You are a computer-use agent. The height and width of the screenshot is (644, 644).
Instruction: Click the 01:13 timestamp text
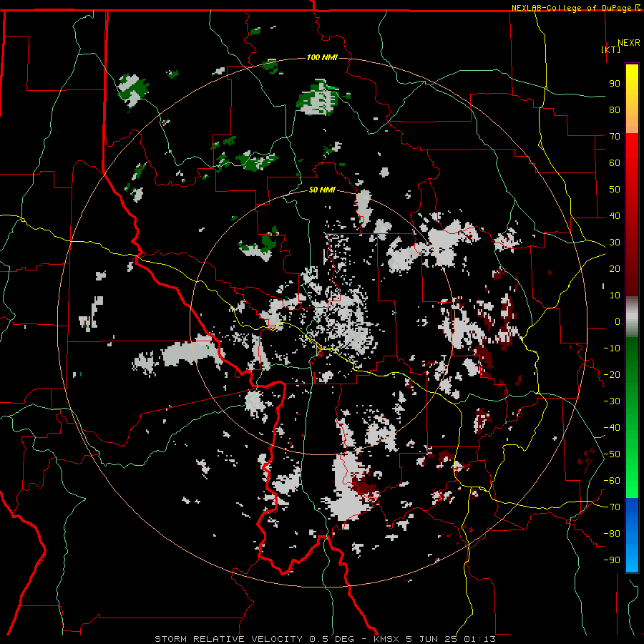pos(479,639)
